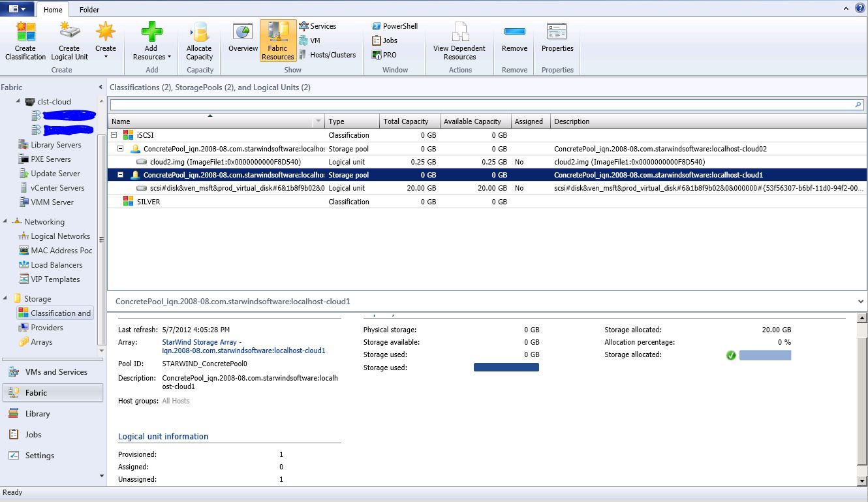The height and width of the screenshot is (502, 868).
Task: Collapse the iSCSI classification row
Action: [114, 135]
